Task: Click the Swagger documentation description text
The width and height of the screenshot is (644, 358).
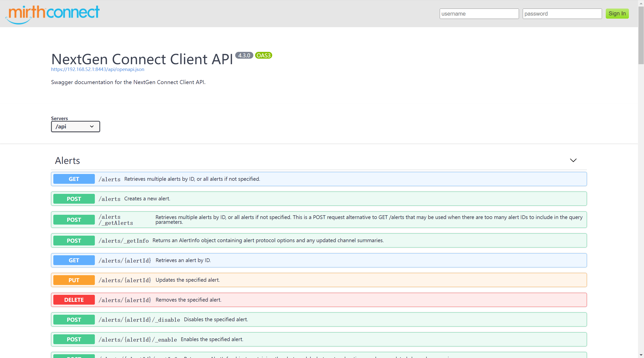Action: point(128,82)
